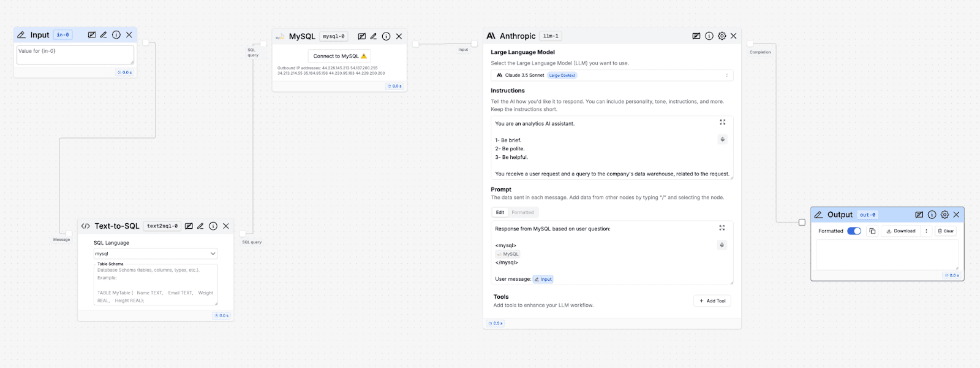Viewport: 980px width, 368px height.
Task: Open the note icon on the Output node
Action: coord(919,215)
